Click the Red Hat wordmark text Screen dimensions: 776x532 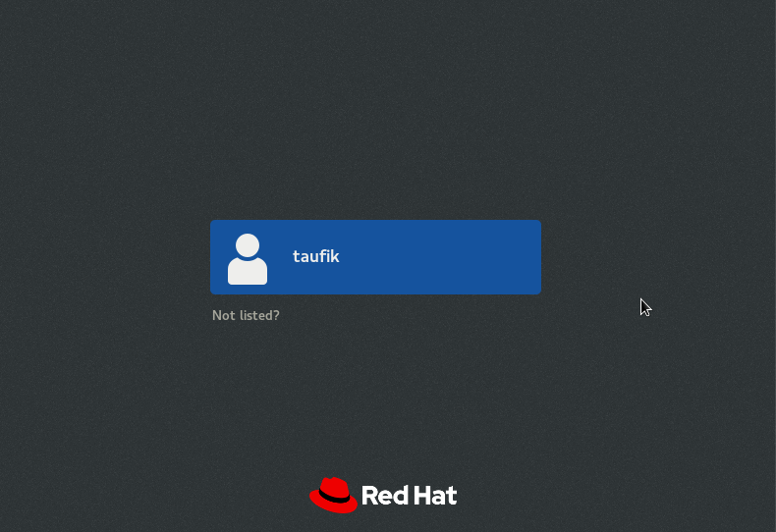pyautogui.click(x=410, y=496)
